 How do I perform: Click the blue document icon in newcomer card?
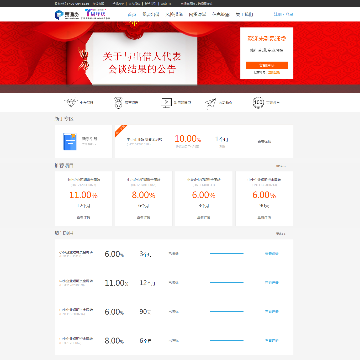[70, 141]
